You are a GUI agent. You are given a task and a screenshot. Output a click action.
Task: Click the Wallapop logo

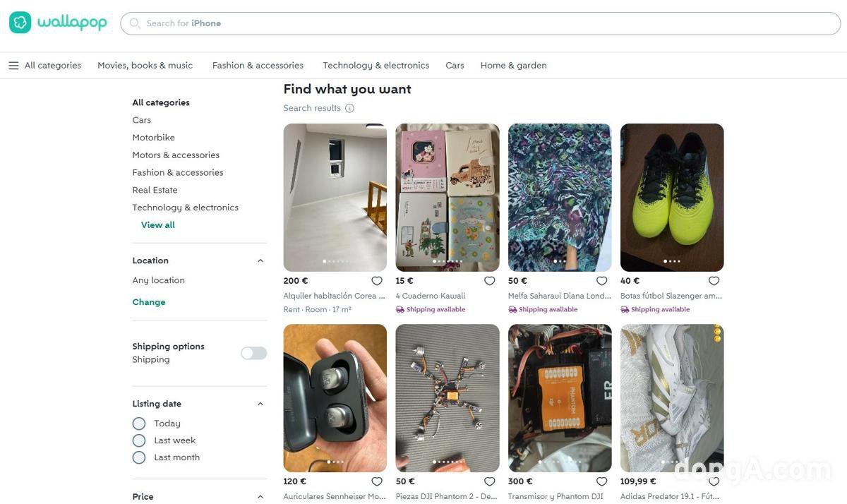click(58, 23)
